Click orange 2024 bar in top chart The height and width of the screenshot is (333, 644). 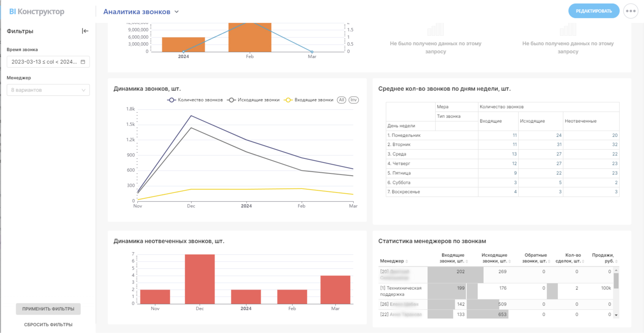click(183, 44)
